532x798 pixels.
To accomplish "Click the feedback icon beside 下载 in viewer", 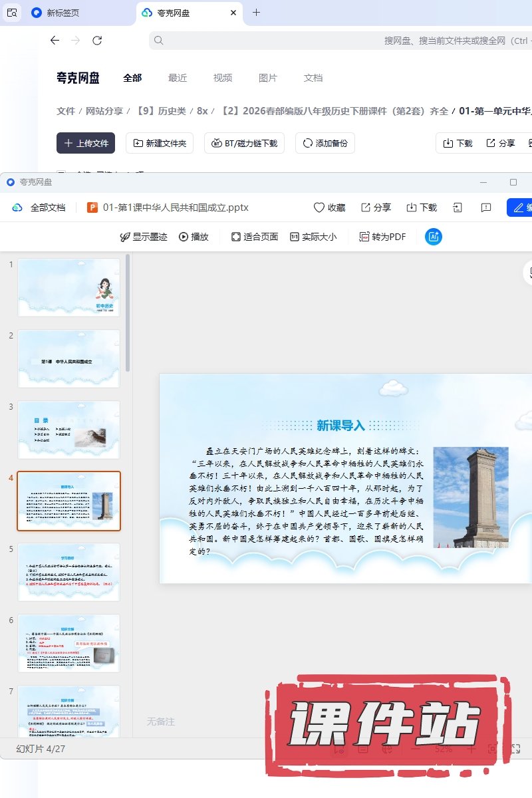I will tap(486, 207).
